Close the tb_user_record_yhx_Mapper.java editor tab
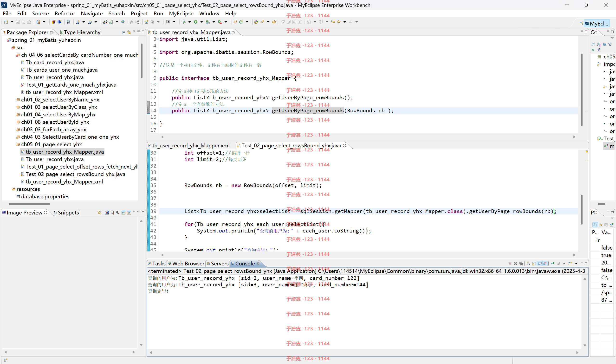The image size is (616, 364). [234, 32]
